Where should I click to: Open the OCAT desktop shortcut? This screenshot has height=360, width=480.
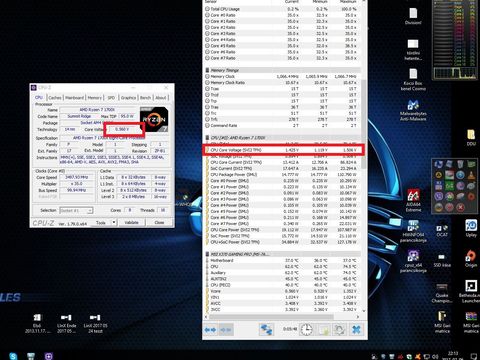click(x=442, y=231)
